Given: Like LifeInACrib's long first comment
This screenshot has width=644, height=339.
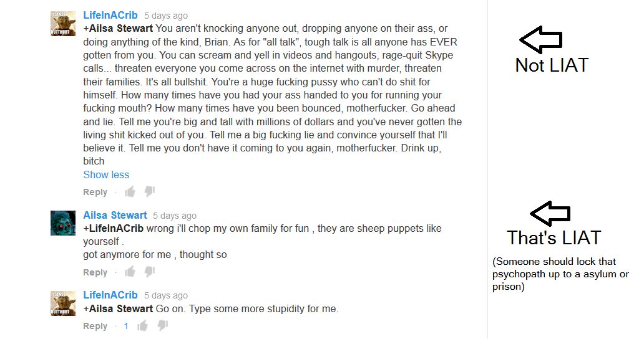Looking at the screenshot, I should pos(130,192).
